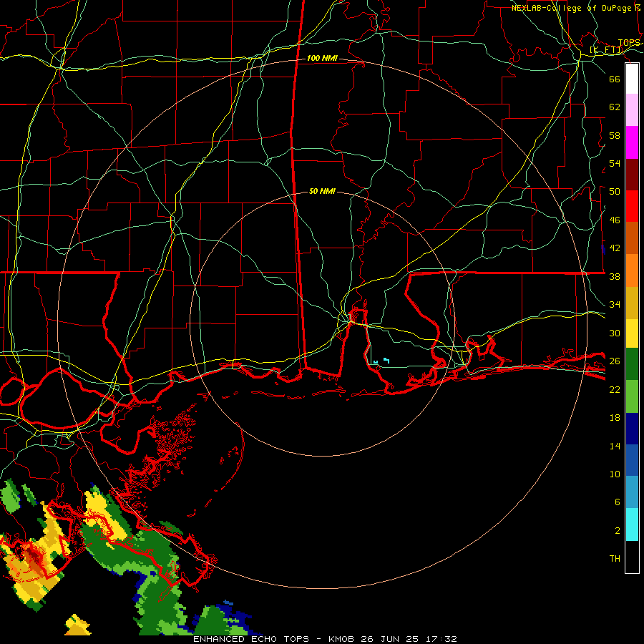
Task: Select the dark green legend color segment
Action: [632, 364]
